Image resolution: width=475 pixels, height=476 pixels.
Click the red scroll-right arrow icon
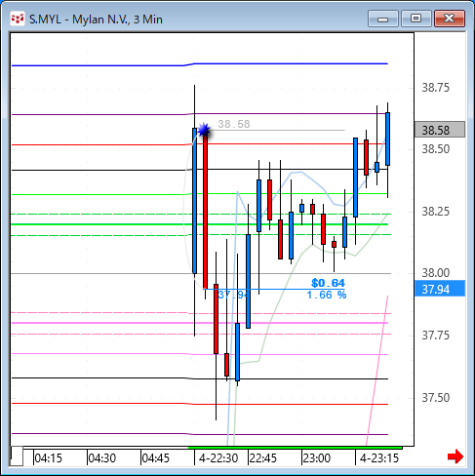pos(455,456)
